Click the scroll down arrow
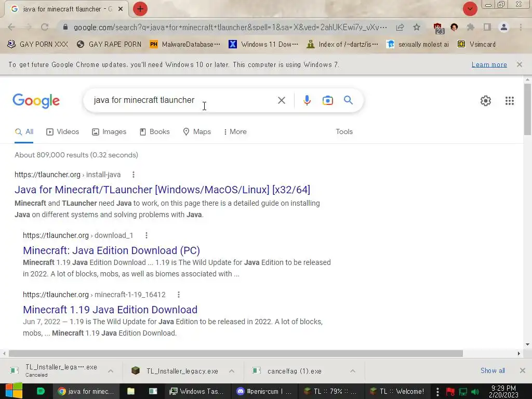The image size is (532, 399). 527,344
